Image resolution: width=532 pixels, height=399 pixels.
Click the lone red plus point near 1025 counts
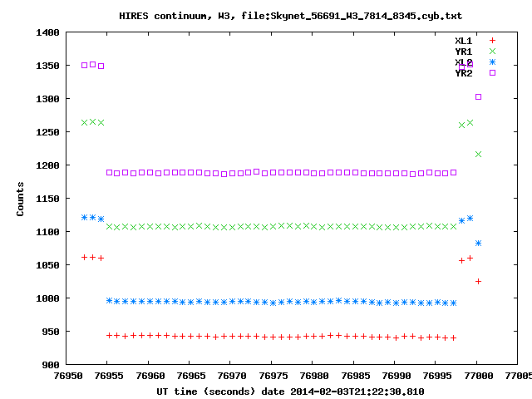[x=479, y=282]
